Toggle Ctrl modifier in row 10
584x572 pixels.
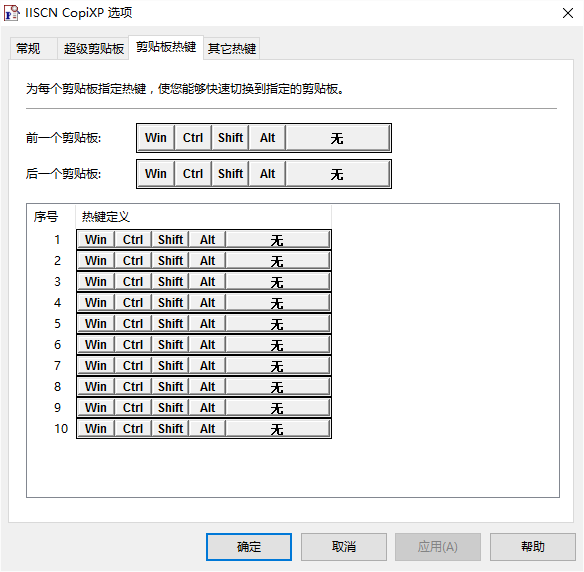pyautogui.click(x=133, y=429)
